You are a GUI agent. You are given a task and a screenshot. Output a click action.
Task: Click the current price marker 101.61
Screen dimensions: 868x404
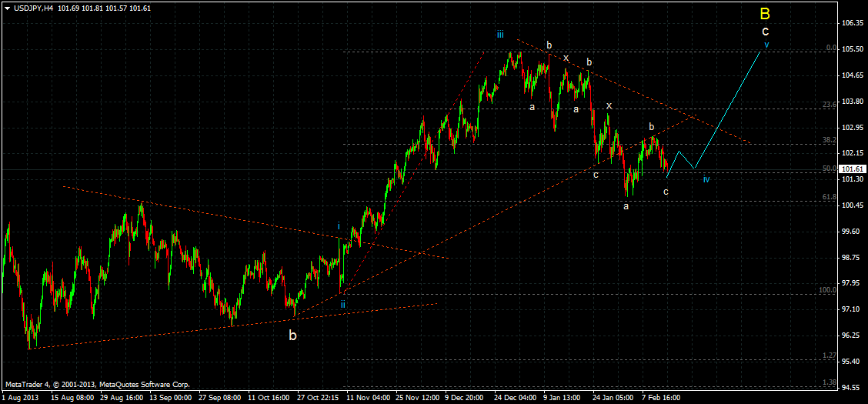(x=852, y=169)
